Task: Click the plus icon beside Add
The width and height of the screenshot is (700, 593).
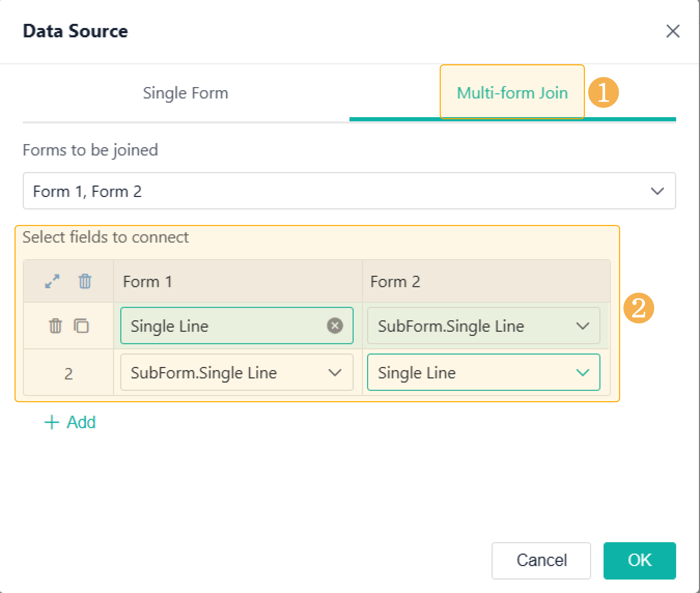Action: click(52, 422)
